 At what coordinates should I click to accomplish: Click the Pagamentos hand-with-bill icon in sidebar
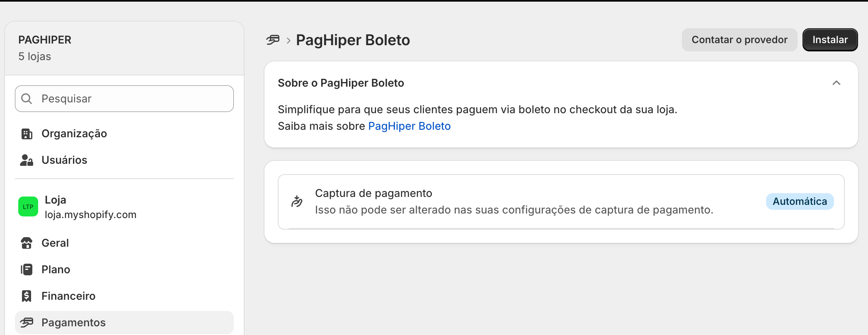27,323
